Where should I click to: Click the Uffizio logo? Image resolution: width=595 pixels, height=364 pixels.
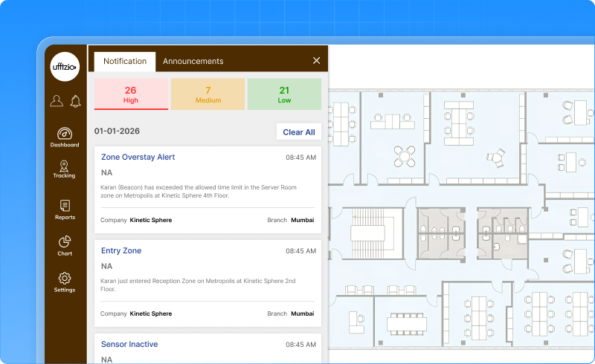65,68
